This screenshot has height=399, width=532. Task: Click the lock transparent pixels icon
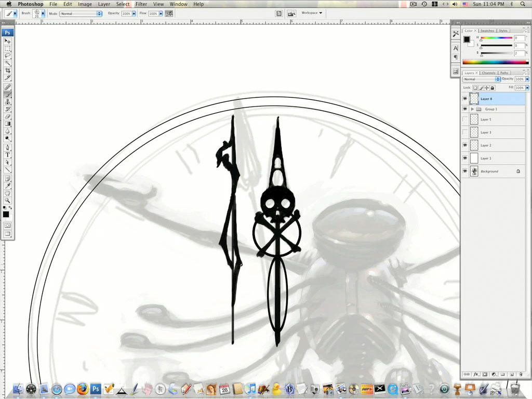(475, 88)
